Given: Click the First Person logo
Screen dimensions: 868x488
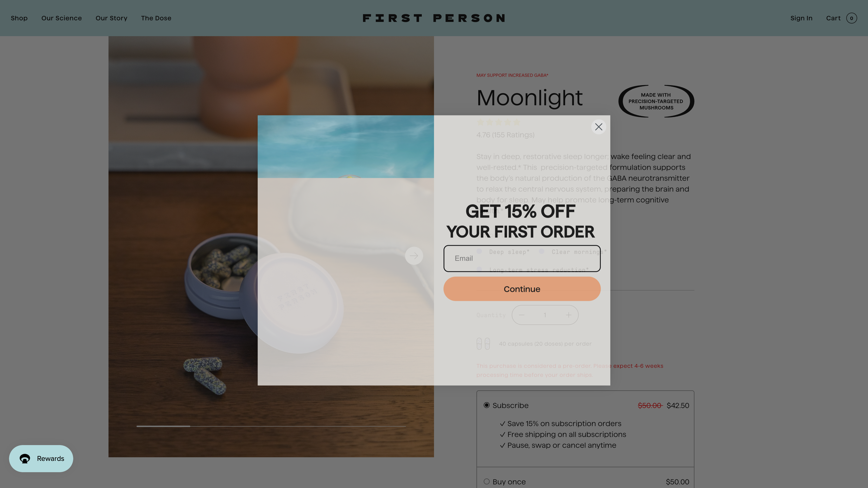Looking at the screenshot, I should tap(434, 18).
